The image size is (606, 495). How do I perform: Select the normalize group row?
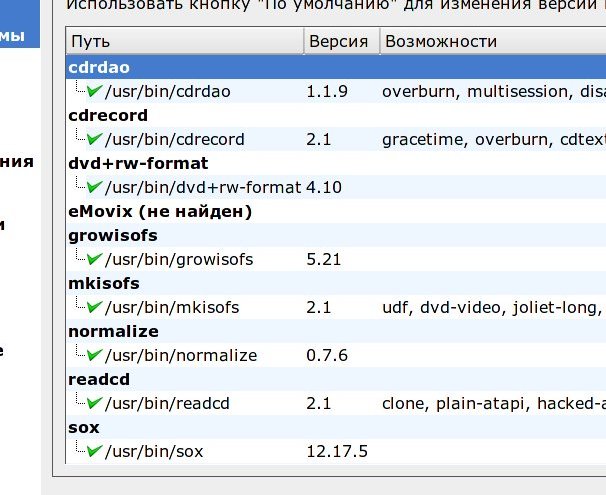point(113,331)
